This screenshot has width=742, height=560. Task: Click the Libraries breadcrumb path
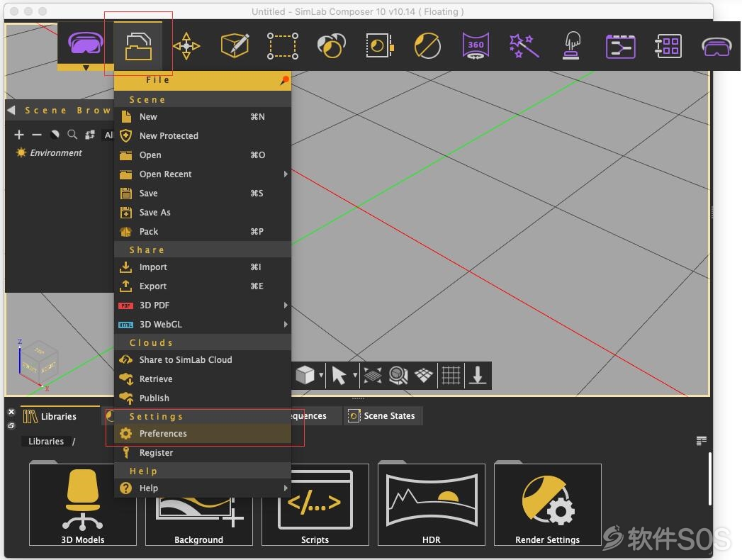[46, 441]
